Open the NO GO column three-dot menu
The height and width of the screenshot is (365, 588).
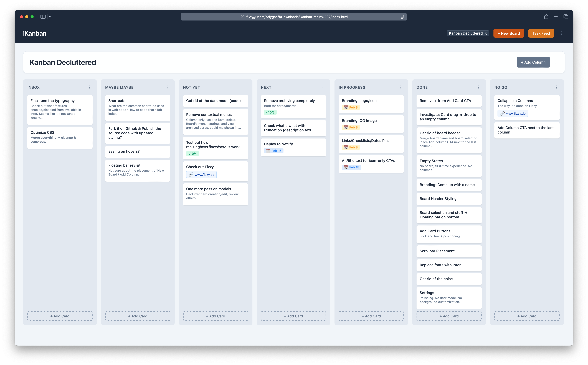point(556,87)
